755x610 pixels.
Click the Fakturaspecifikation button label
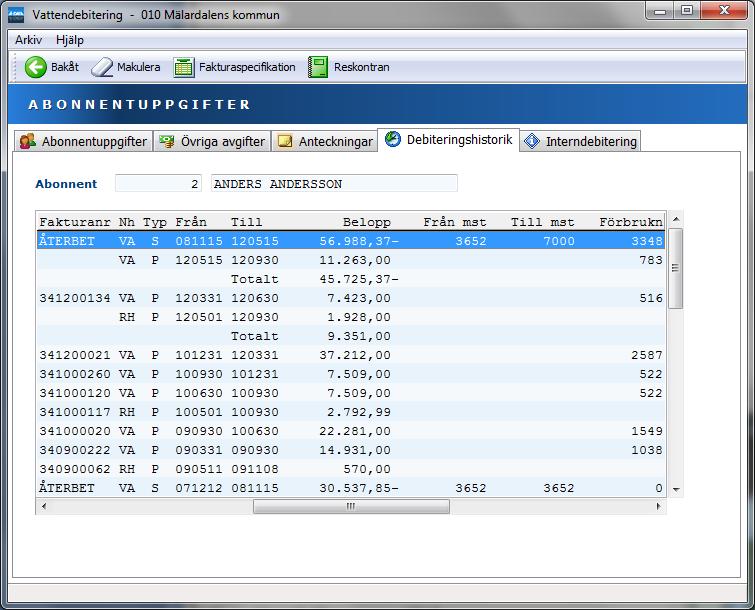click(x=247, y=67)
